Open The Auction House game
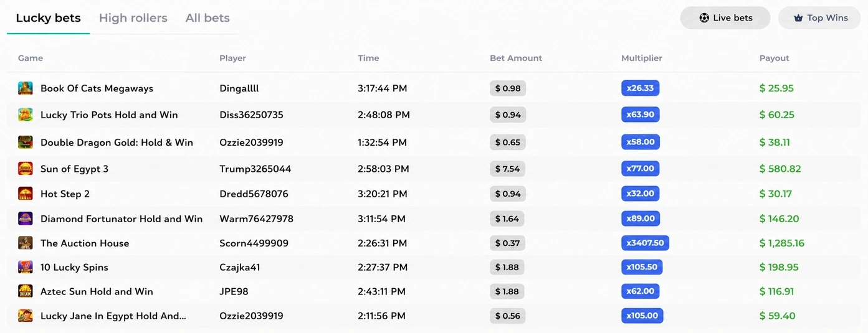868x333 pixels. pyautogui.click(x=85, y=243)
